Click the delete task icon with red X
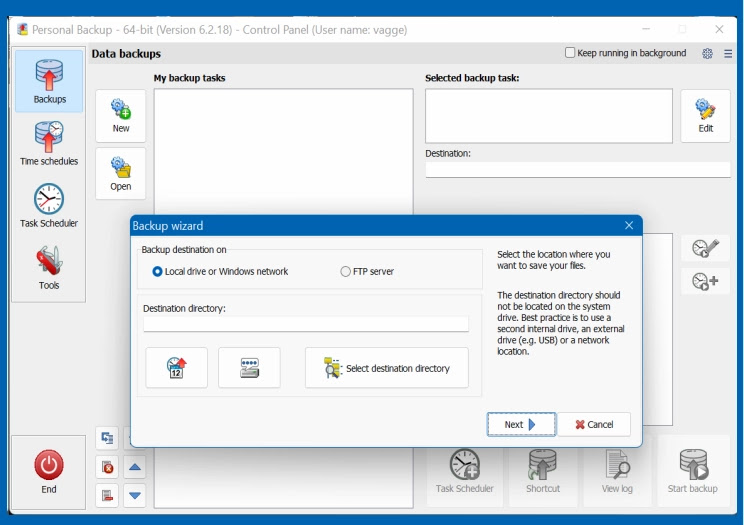Image resolution: width=744 pixels, height=525 pixels. coord(107,468)
